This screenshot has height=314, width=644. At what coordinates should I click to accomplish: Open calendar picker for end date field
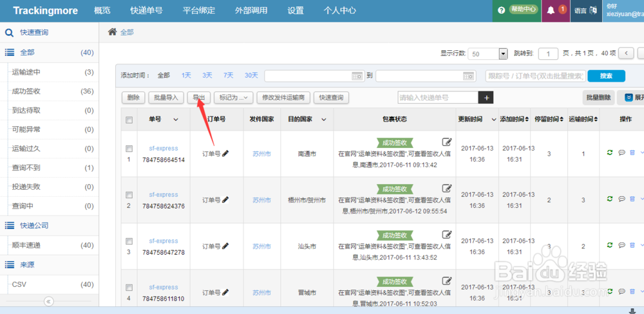pyautogui.click(x=468, y=76)
